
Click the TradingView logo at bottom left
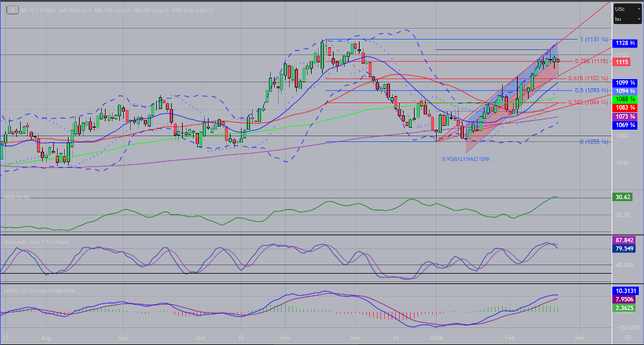click(8, 337)
